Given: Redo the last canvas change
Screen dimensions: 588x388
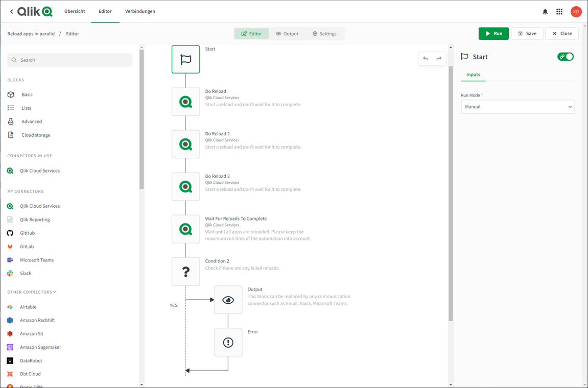Looking at the screenshot, I should click(x=439, y=59).
